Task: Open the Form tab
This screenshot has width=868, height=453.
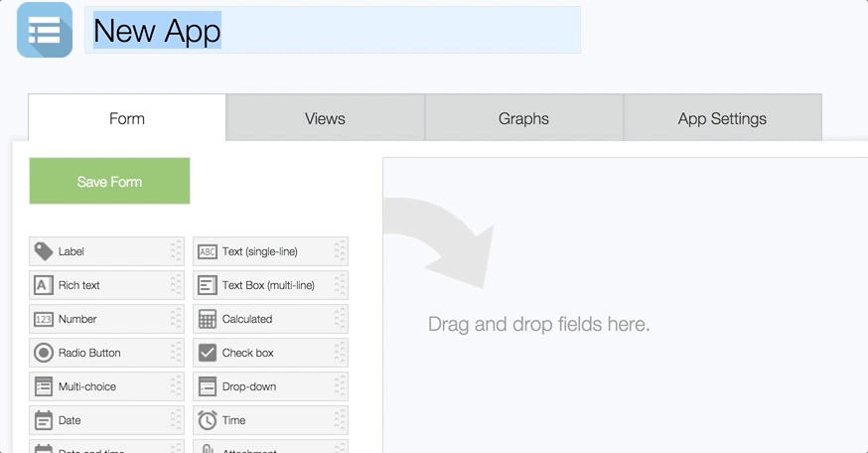Action: [127, 118]
